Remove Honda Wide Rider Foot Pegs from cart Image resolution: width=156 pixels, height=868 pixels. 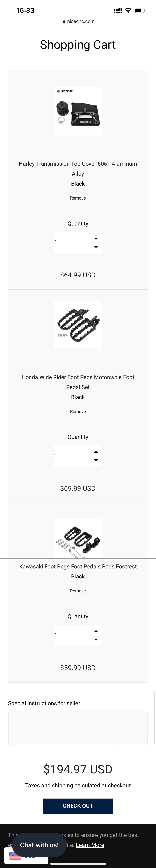[x=78, y=411]
